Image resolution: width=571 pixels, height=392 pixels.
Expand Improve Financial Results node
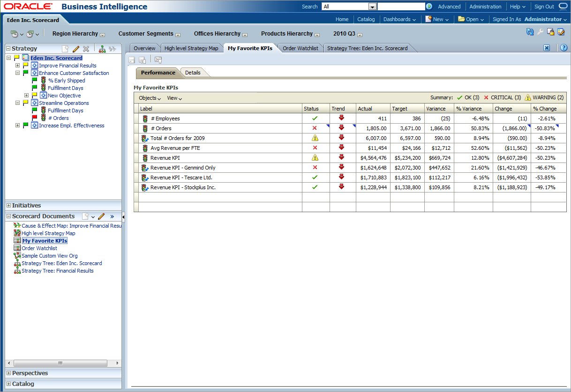tap(17, 66)
